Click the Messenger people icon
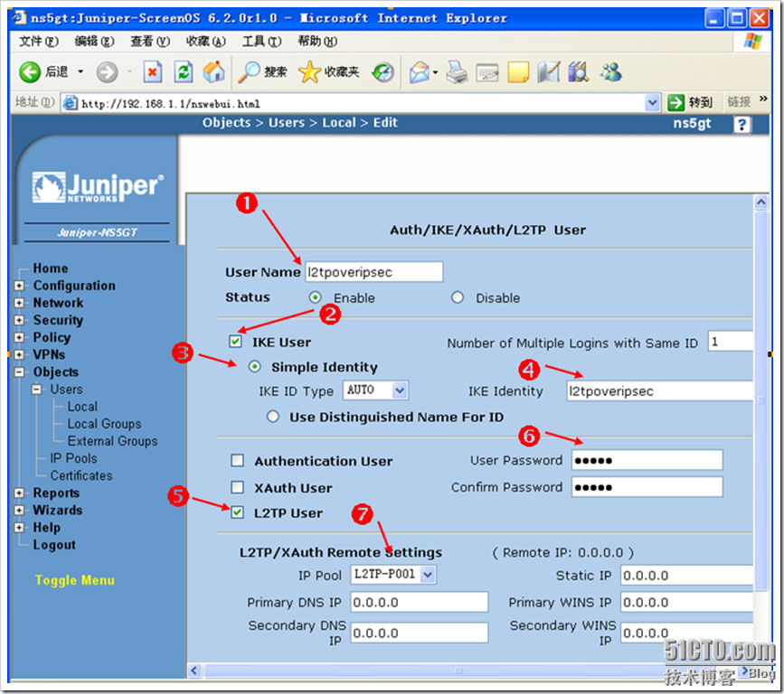This screenshot has width=784, height=694. (611, 72)
